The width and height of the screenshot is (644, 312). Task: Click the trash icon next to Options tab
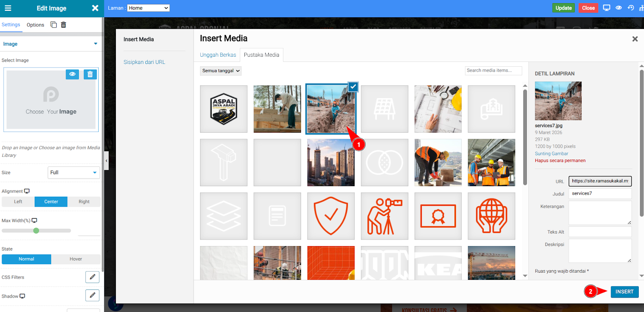64,25
